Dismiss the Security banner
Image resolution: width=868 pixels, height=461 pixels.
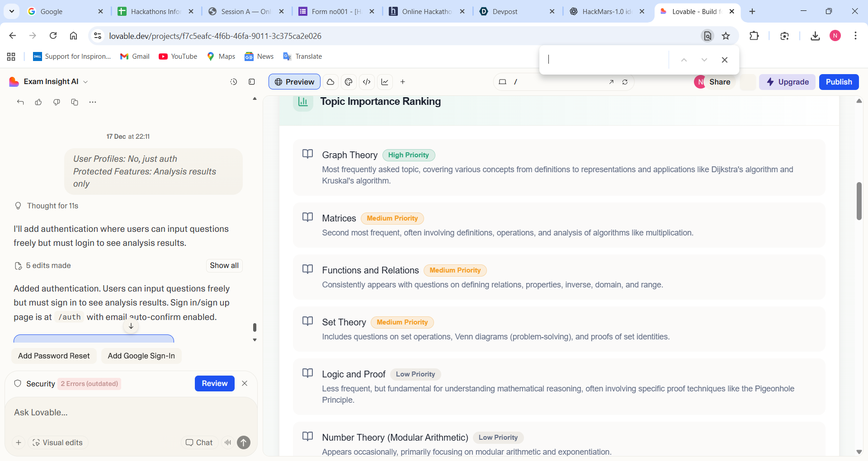245,383
